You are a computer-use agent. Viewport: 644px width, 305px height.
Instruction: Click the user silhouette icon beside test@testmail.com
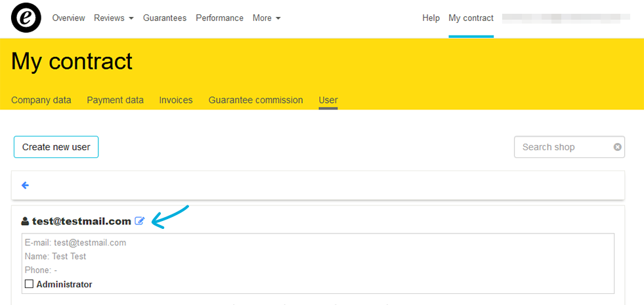click(x=25, y=221)
